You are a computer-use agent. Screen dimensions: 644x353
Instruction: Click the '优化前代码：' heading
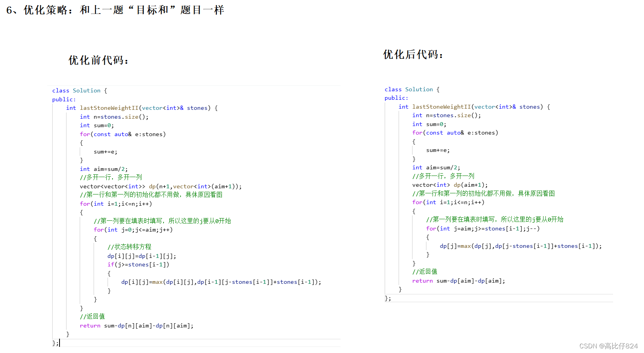coord(99,60)
